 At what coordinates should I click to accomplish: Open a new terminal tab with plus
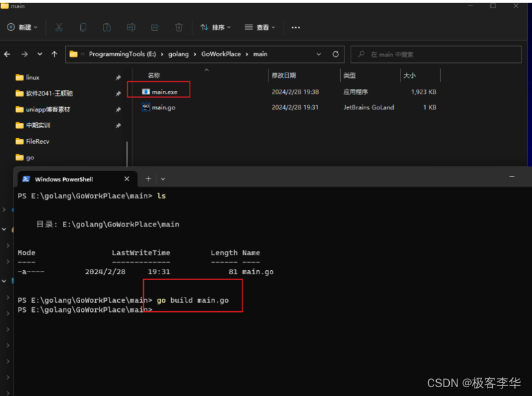coord(149,179)
